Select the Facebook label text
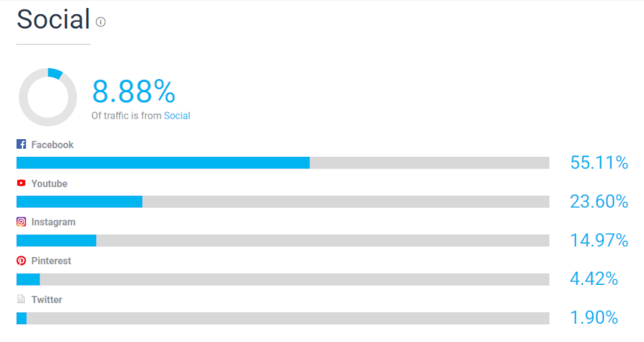Viewport: 644px width, 342px height. 52,145
